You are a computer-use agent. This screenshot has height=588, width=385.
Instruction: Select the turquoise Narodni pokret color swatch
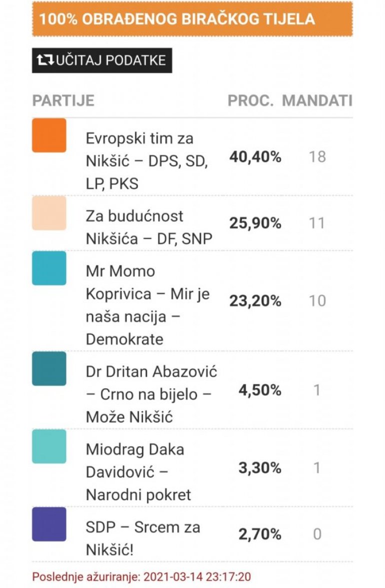click(x=49, y=446)
